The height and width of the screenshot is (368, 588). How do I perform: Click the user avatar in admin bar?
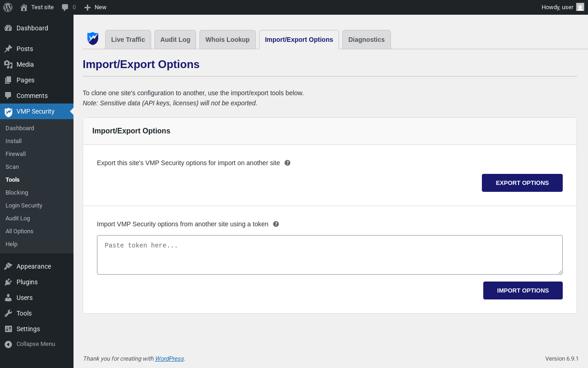[580, 7]
